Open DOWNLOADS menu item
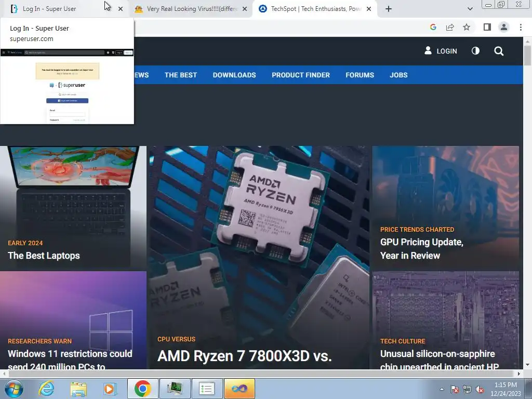This screenshot has height=399, width=532. click(x=234, y=75)
